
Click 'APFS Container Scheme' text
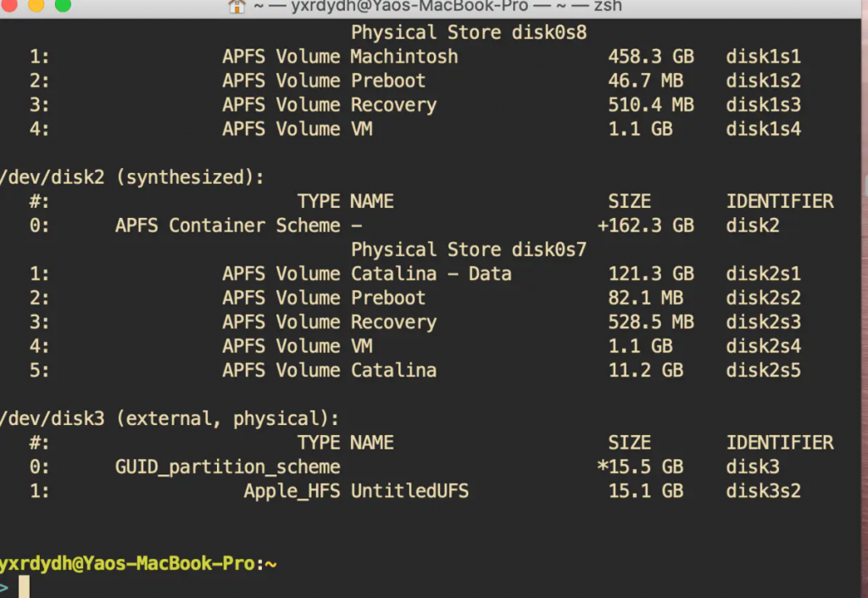pos(227,226)
